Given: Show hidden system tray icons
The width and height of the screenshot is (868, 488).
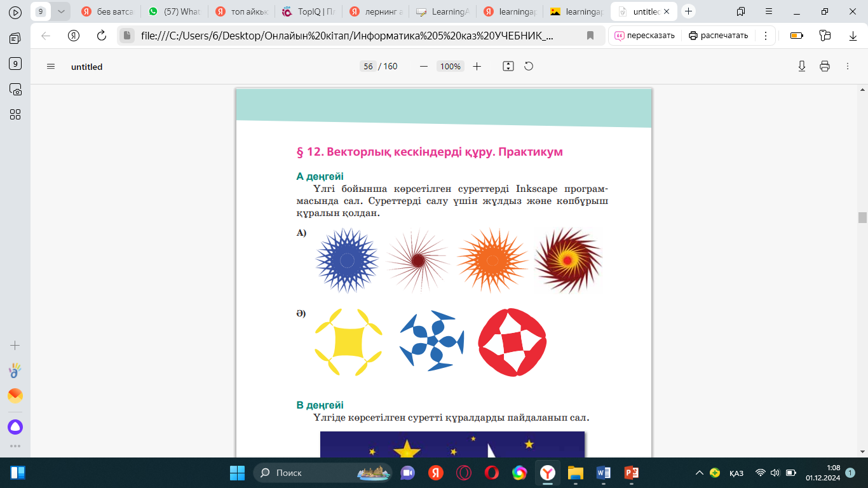Looking at the screenshot, I should 700,473.
